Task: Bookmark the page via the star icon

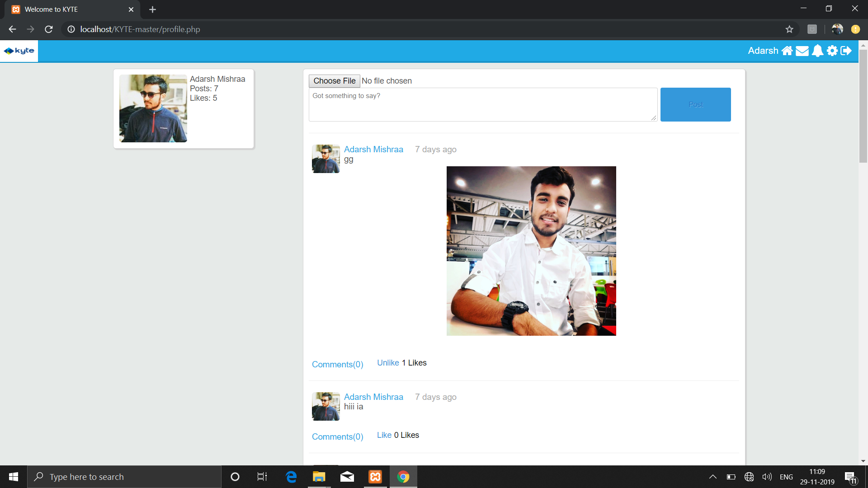Action: (x=789, y=29)
